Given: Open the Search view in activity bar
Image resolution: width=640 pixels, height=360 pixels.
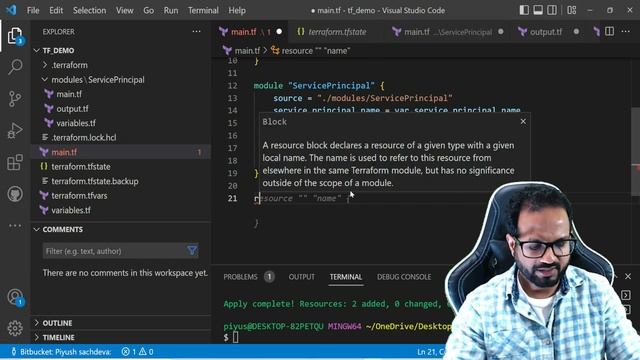Looking at the screenshot, I should 15,67.
